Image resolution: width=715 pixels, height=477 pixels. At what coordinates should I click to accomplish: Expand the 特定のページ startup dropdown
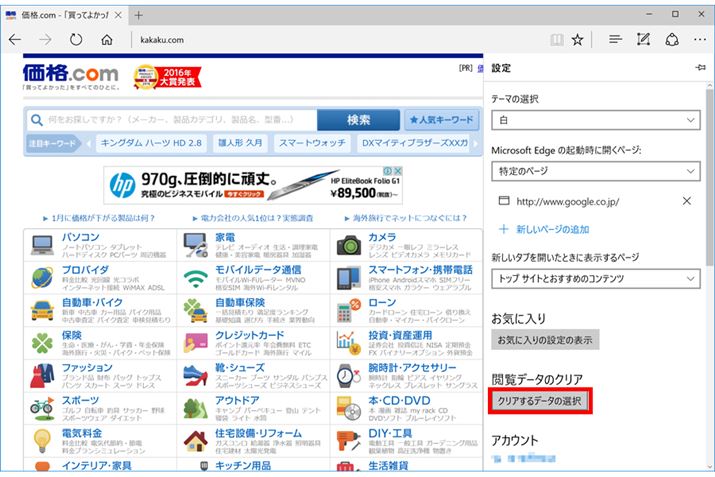(x=596, y=171)
